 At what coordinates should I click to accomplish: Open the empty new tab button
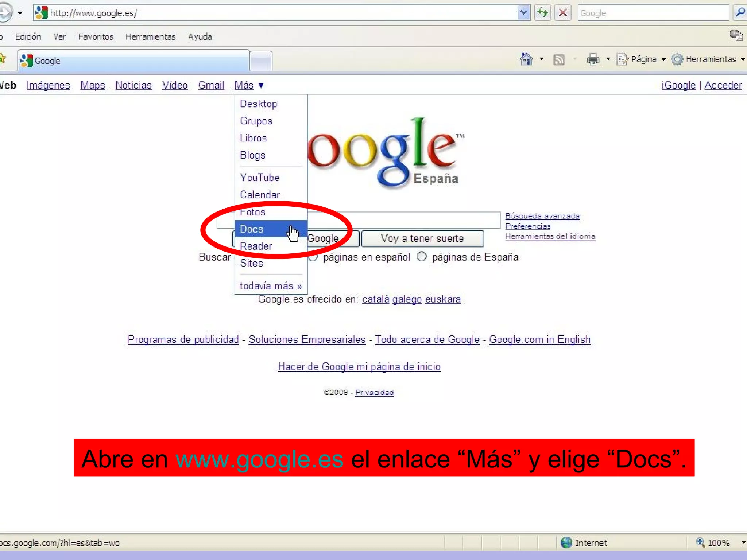pyautogui.click(x=261, y=61)
